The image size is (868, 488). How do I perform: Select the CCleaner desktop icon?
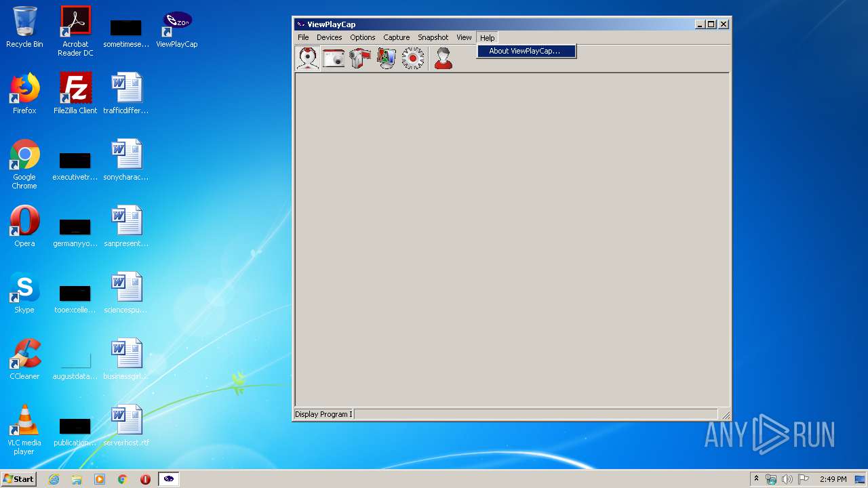pos(24,359)
